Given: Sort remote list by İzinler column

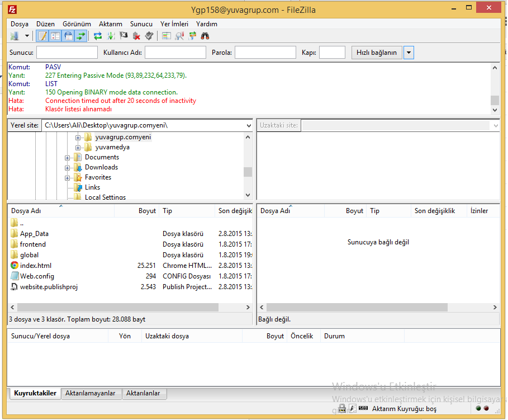Looking at the screenshot, I should [483, 211].
